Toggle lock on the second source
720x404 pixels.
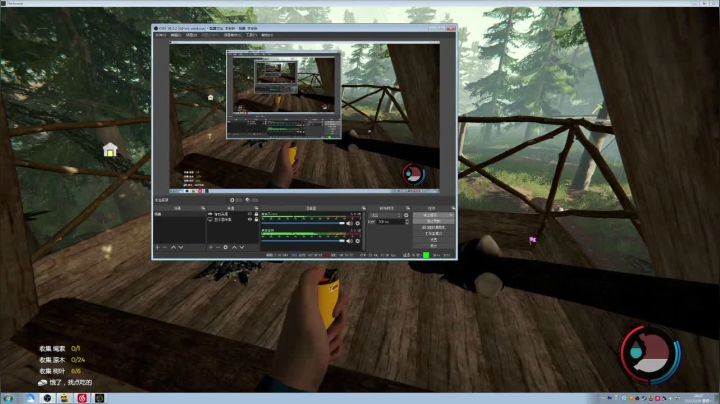coord(256,219)
